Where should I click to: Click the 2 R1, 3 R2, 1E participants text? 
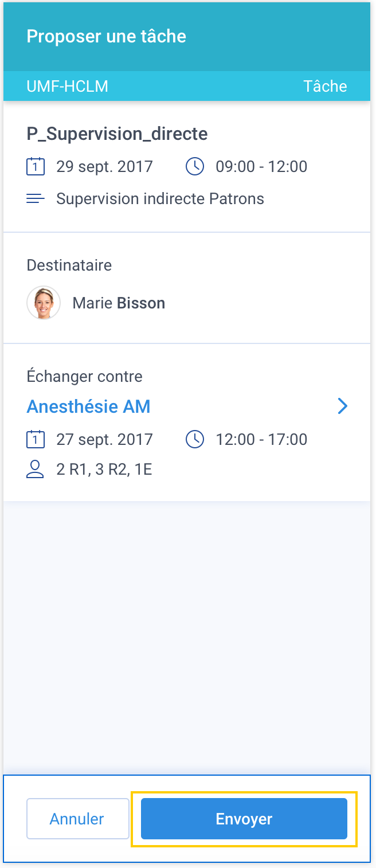click(x=104, y=470)
